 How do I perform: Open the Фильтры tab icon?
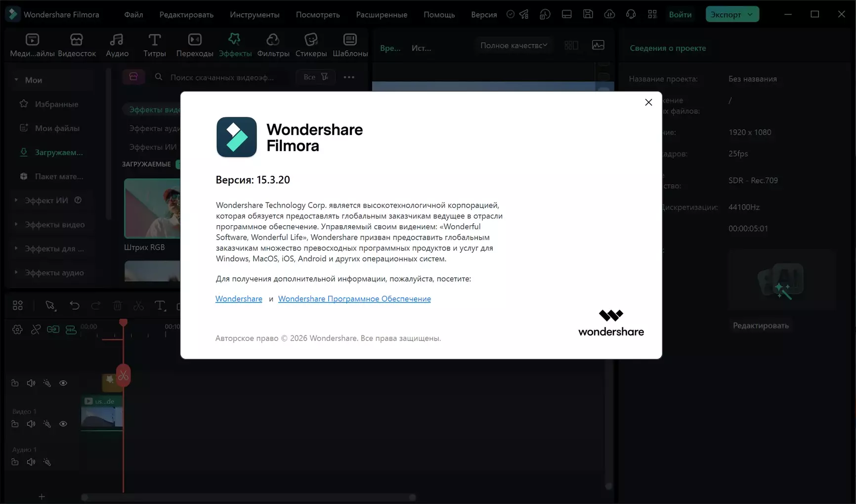pyautogui.click(x=273, y=40)
